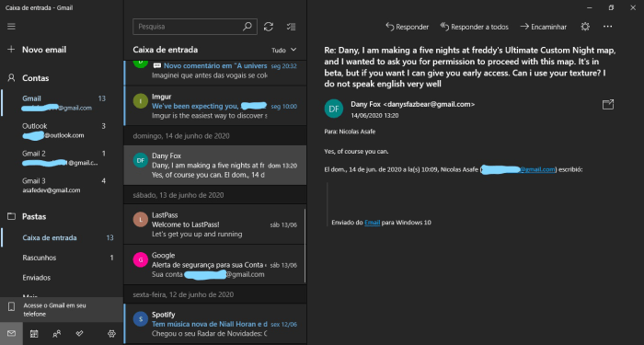Open mail settings gear in toolbar

tap(585, 27)
